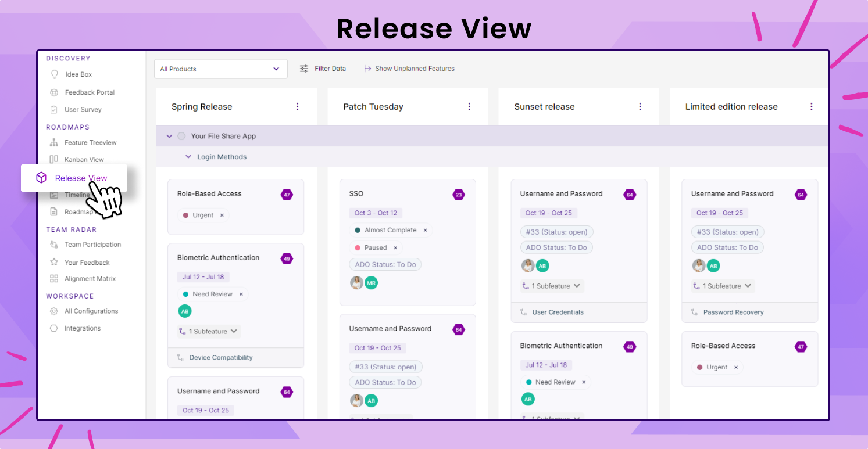Switch to Kanban View via its icon
Screen dimensions: 868x449
point(53,159)
